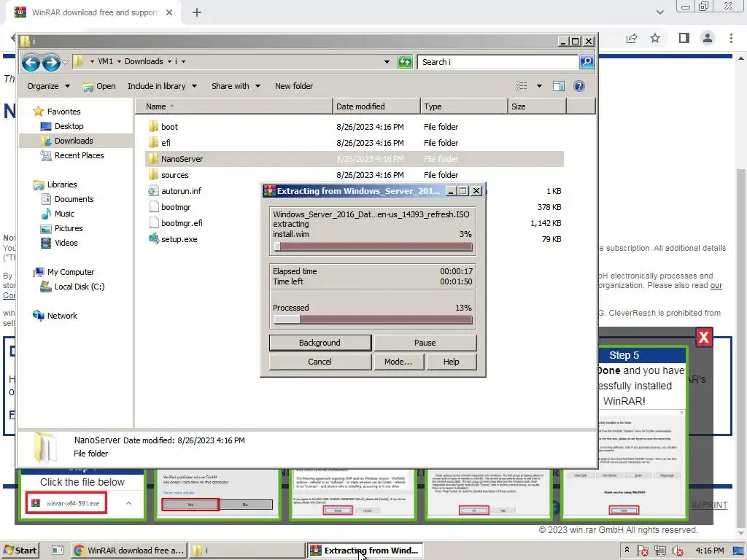Switch to WinRAR download Chrome tab

click(94, 12)
